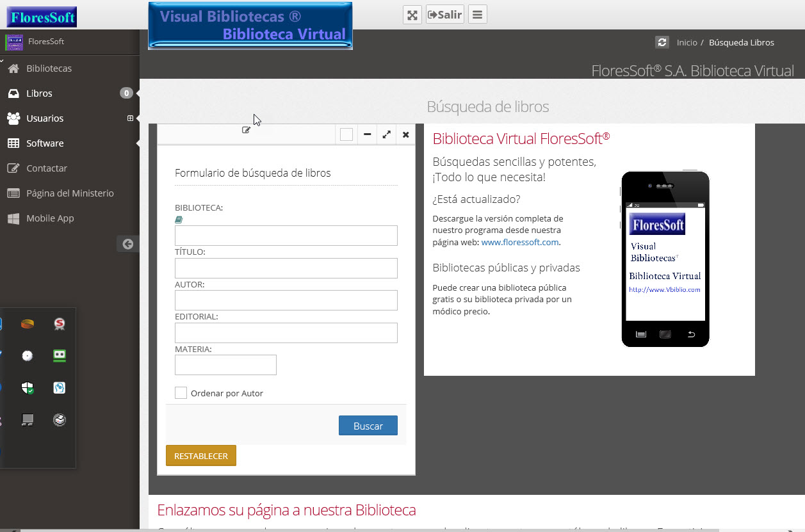
Task: Click the edit pencil icon in form header
Action: (246, 130)
